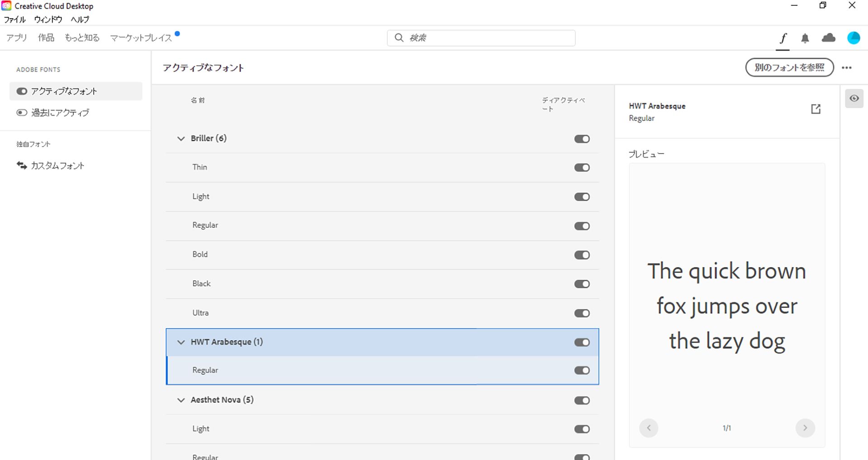Toggle off Briller Light font
This screenshot has height=460, width=868.
tap(582, 196)
